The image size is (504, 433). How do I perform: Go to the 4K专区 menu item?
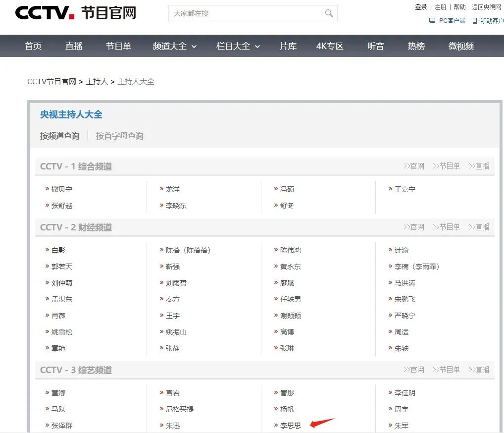pos(330,46)
